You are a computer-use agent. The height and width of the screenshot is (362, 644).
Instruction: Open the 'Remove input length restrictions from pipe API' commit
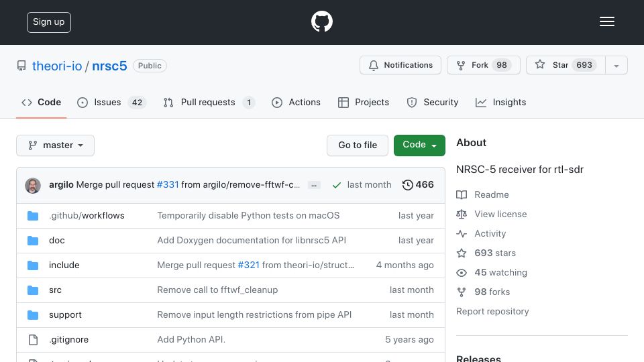pos(255,315)
